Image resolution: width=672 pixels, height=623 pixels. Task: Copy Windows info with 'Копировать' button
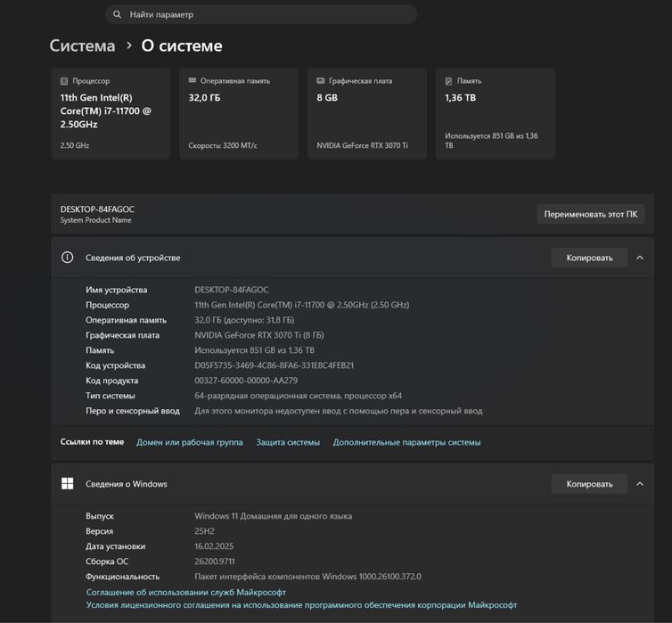click(589, 484)
